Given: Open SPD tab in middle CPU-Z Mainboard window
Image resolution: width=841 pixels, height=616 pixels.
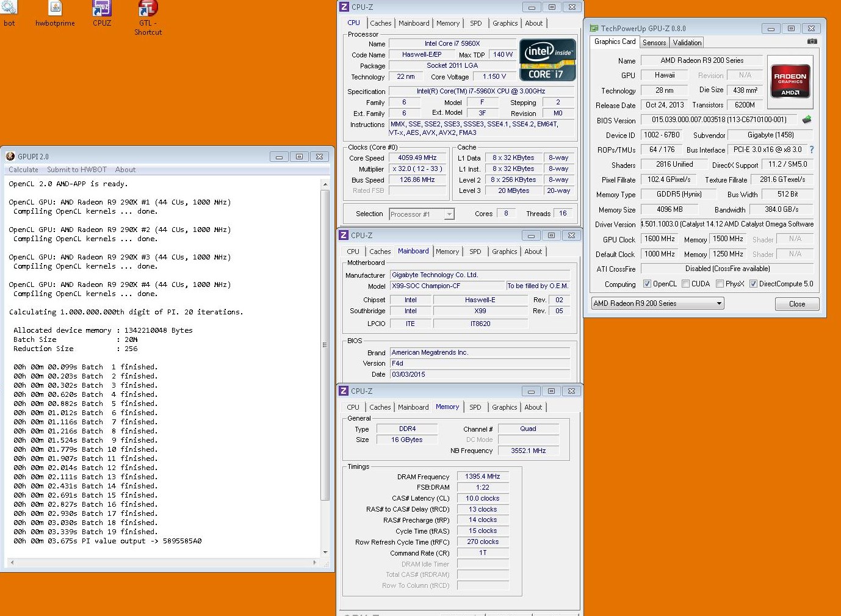Looking at the screenshot, I should coord(475,252).
